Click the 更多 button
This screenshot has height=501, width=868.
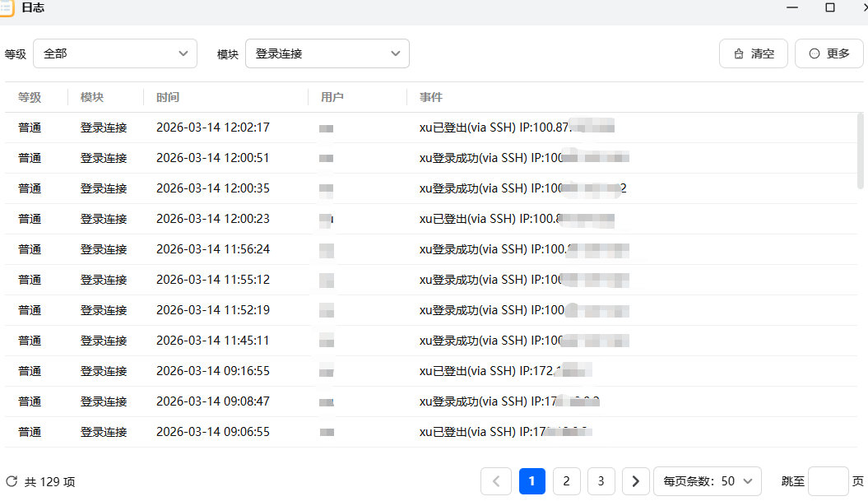[829, 53]
